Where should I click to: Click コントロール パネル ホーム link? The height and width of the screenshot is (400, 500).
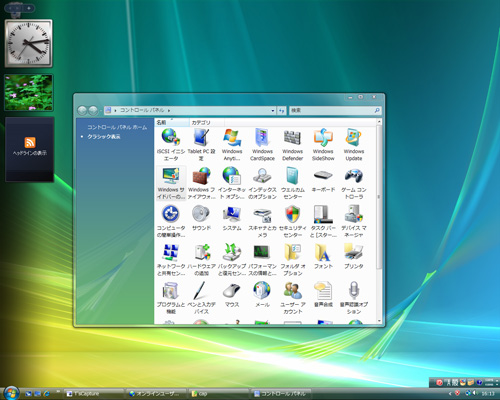[117, 127]
